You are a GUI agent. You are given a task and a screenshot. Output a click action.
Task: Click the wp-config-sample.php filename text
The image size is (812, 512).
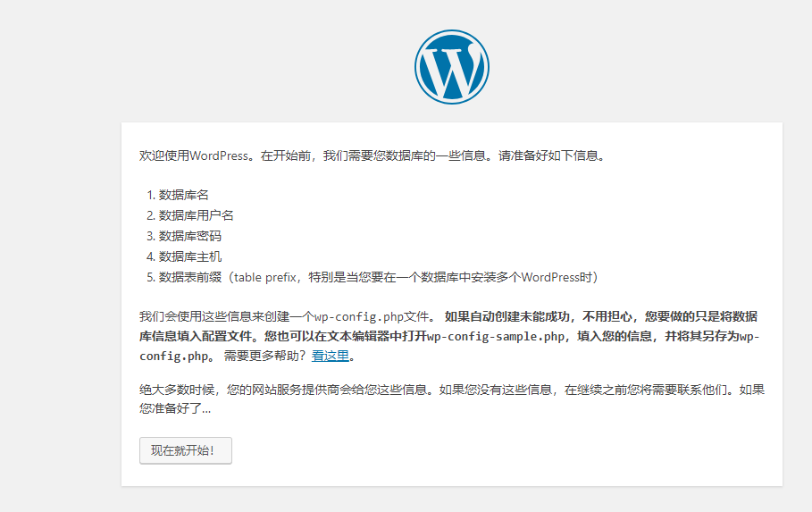coord(497,336)
